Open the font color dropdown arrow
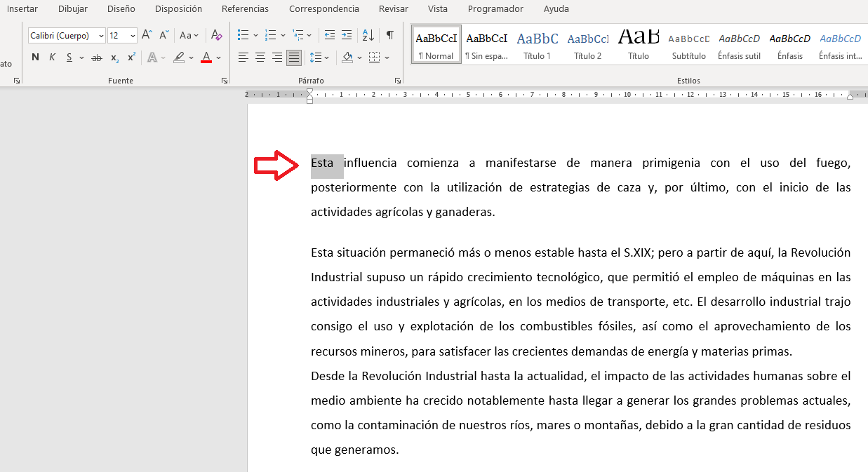Viewport: 868px width, 472px height. [218, 58]
